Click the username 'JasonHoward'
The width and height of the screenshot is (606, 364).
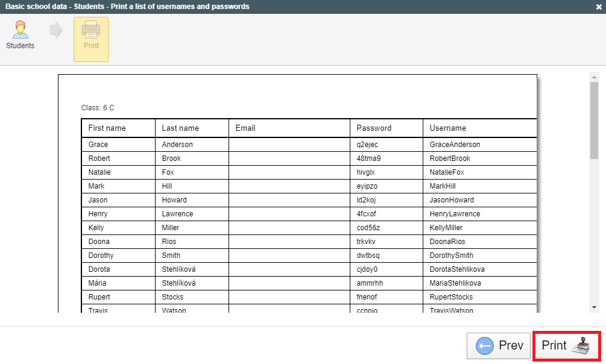(452, 200)
